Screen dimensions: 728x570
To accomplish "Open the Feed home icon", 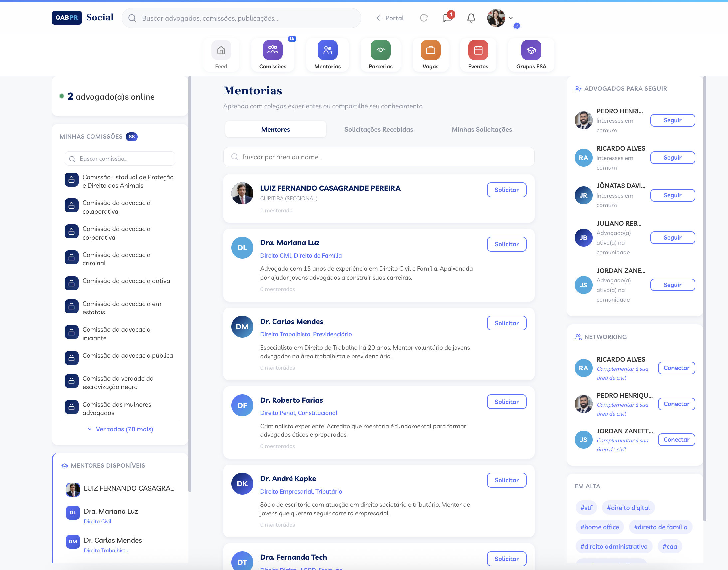I will pos(221,50).
